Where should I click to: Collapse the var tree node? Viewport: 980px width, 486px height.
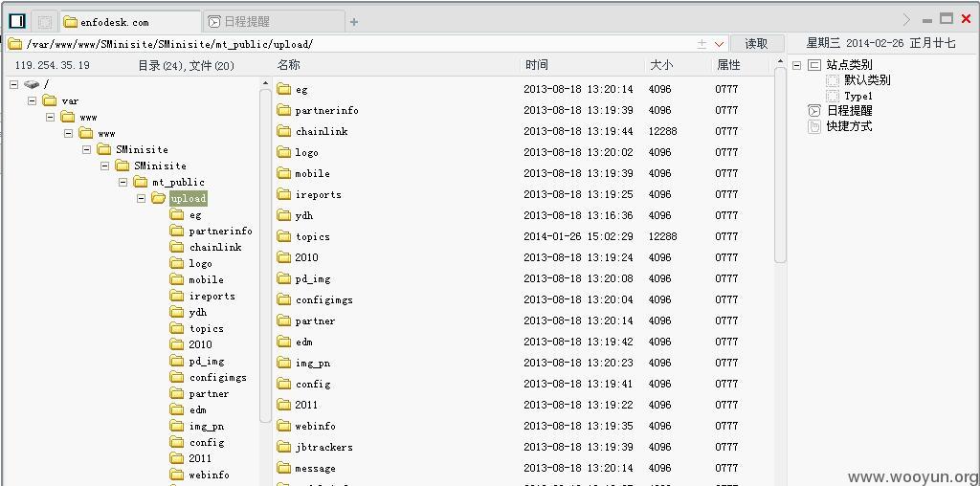(x=32, y=100)
